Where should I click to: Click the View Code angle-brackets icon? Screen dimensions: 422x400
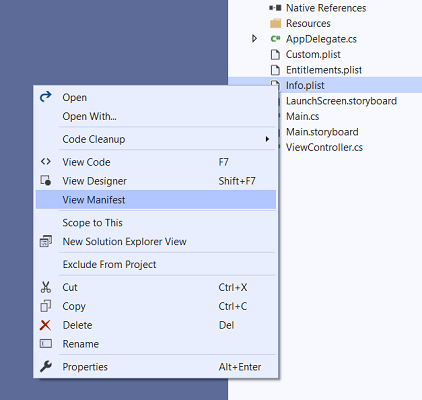click(x=46, y=162)
